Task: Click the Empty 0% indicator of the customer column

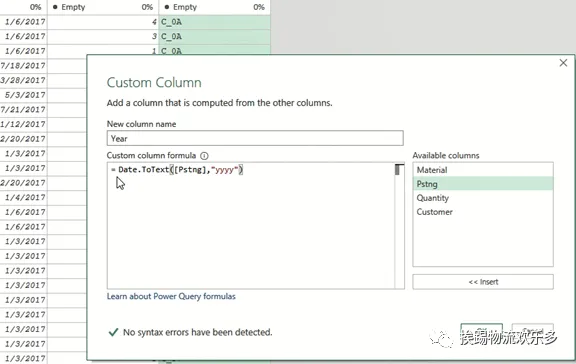Action: point(215,7)
